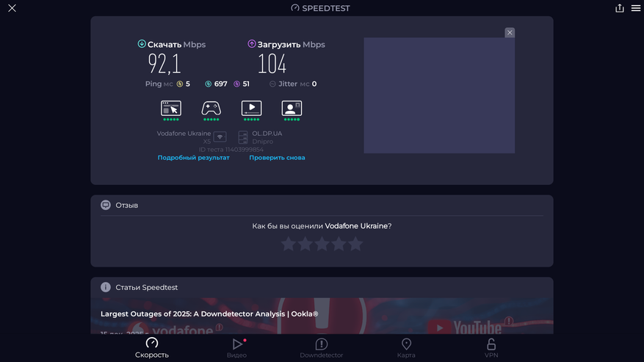Tap the upload arrow icon beside Загрузить
This screenshot has height=362, width=644.
pos(252,43)
